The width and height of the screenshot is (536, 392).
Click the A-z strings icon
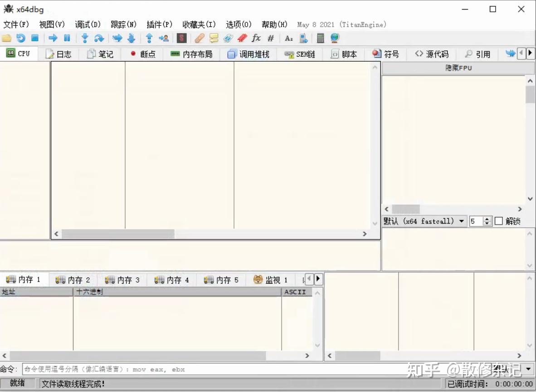[x=289, y=38]
